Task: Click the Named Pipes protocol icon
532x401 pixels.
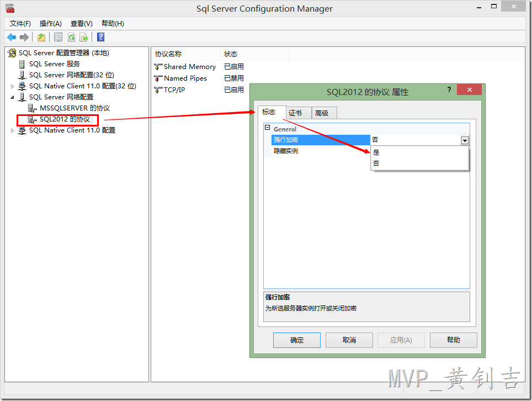Action: click(158, 78)
